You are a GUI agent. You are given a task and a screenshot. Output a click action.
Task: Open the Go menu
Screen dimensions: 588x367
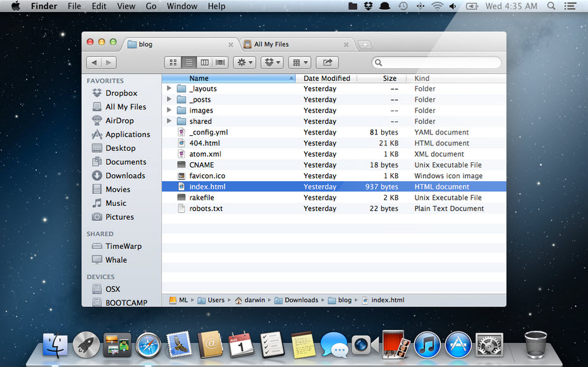[151, 6]
